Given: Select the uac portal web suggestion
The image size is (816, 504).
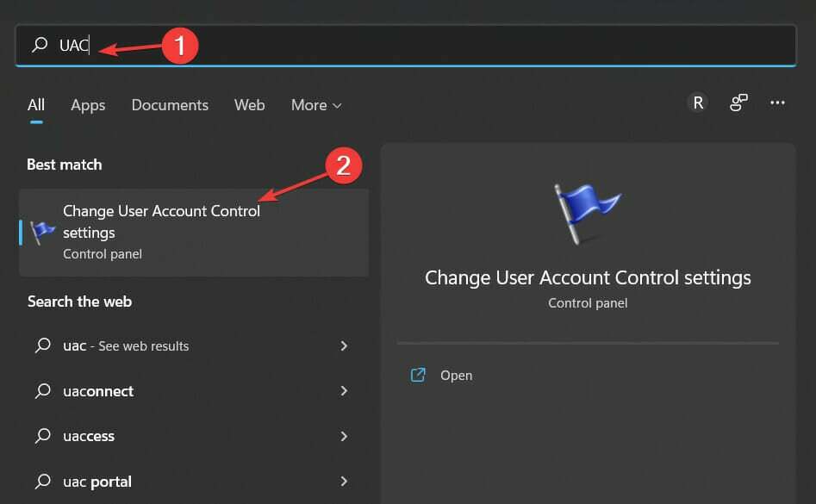Looking at the screenshot, I should 194,482.
